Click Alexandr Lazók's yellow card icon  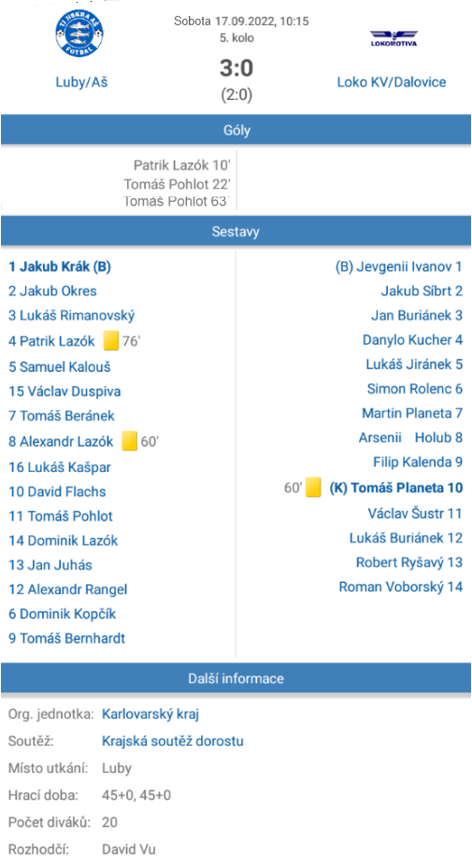point(130,441)
